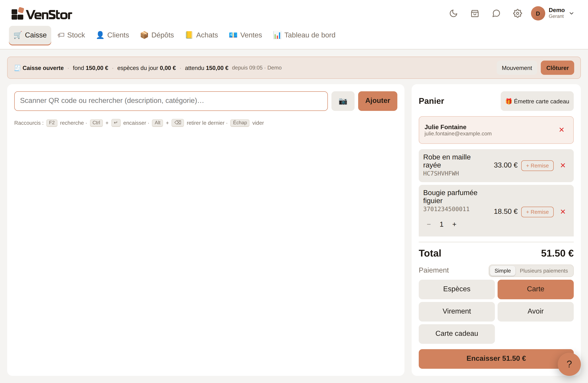The width and height of the screenshot is (588, 383).
Task: Click the Ajouter button
Action: tap(378, 101)
